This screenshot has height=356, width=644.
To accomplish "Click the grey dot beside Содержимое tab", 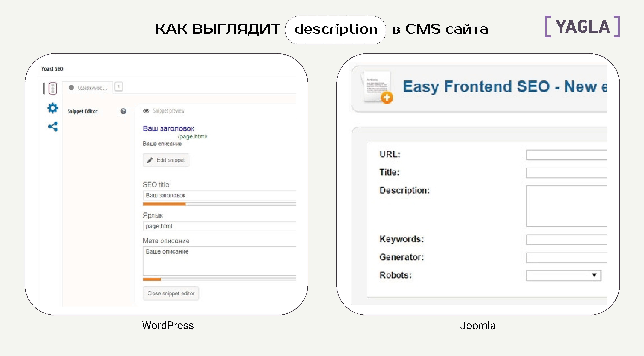I will click(x=71, y=88).
